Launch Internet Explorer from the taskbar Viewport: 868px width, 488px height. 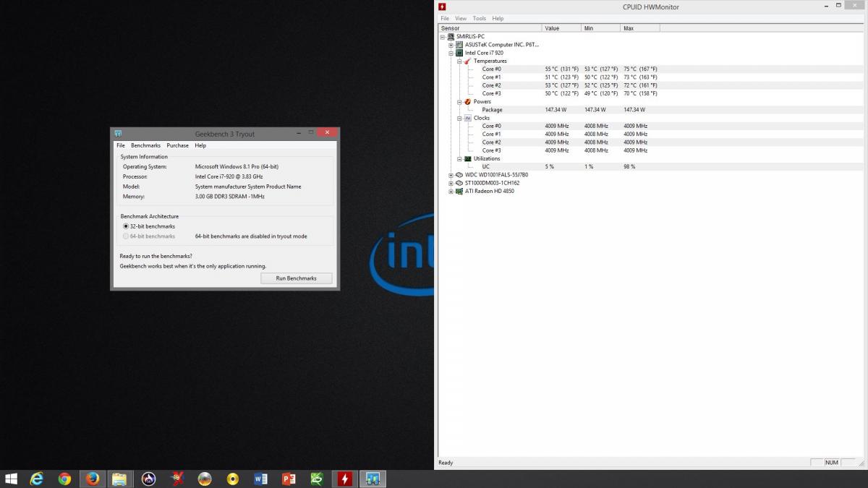tap(37, 479)
